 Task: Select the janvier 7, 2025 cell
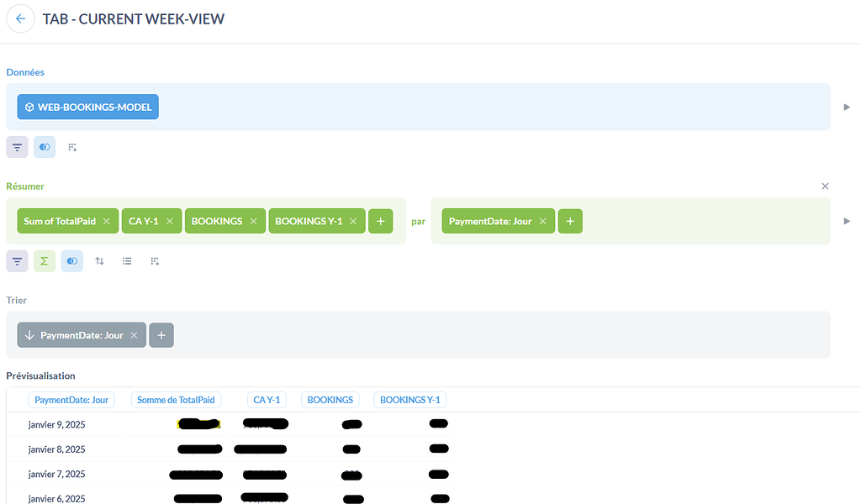click(56, 474)
